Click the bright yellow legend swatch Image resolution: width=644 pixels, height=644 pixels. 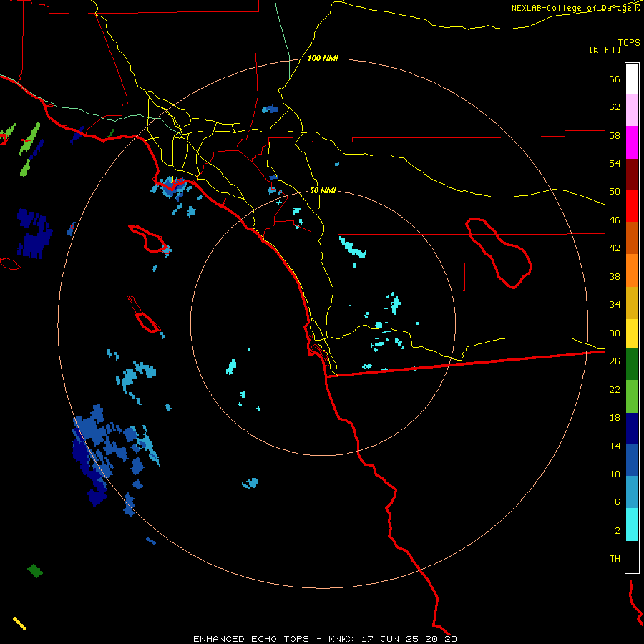click(x=632, y=333)
